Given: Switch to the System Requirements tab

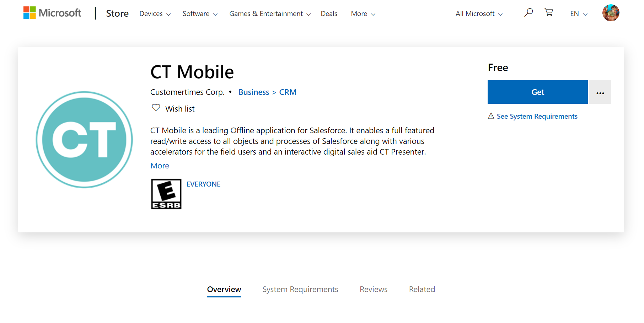Looking at the screenshot, I should pyautogui.click(x=300, y=290).
